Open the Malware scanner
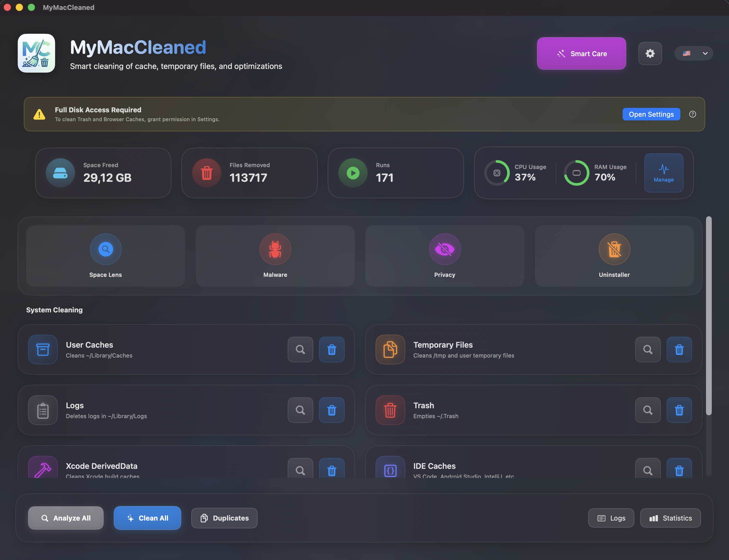The width and height of the screenshot is (729, 560). point(275,256)
